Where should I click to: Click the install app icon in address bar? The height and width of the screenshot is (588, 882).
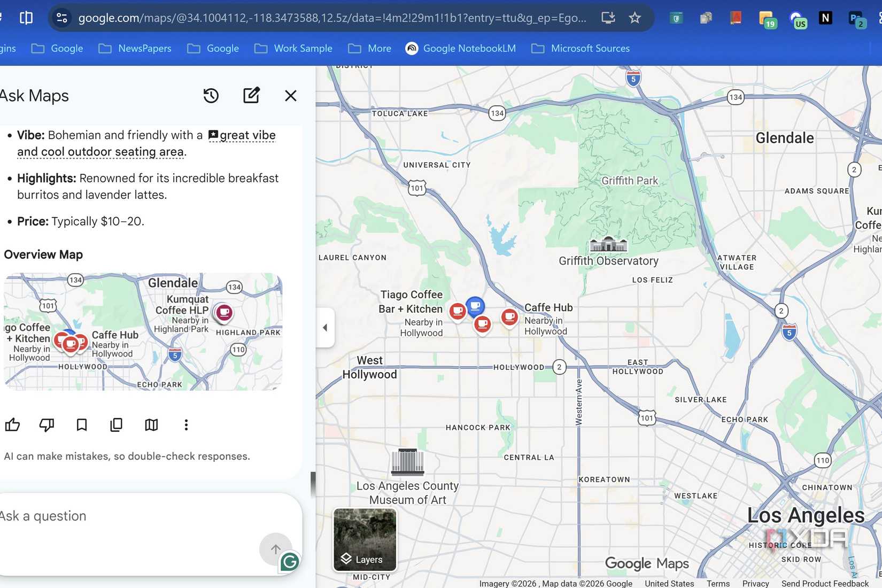click(608, 18)
